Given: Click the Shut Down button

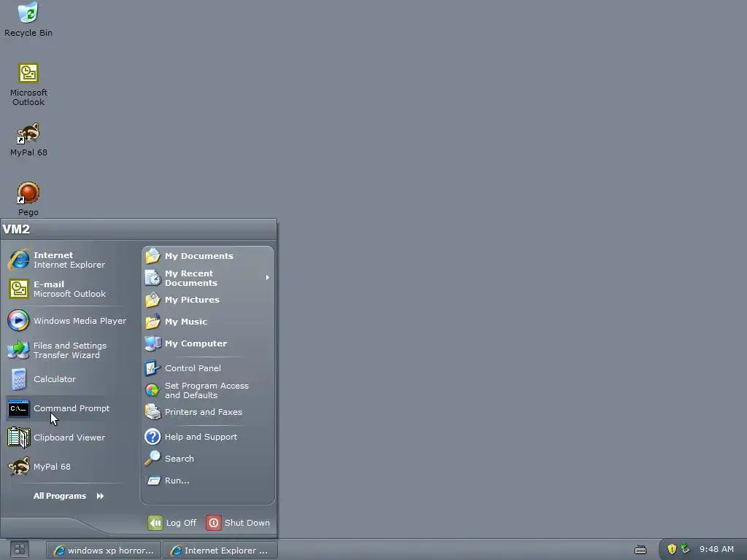Looking at the screenshot, I should [x=239, y=523].
